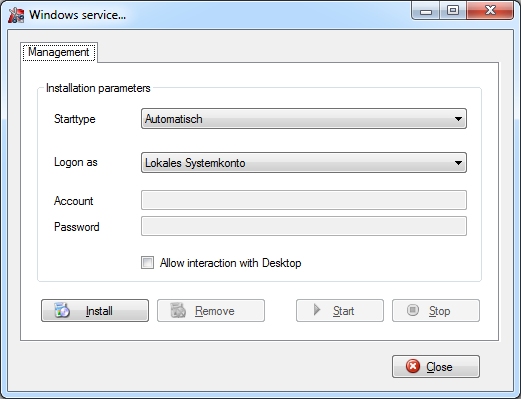Click the Starttype label
Image resolution: width=521 pixels, height=399 pixels.
click(75, 119)
